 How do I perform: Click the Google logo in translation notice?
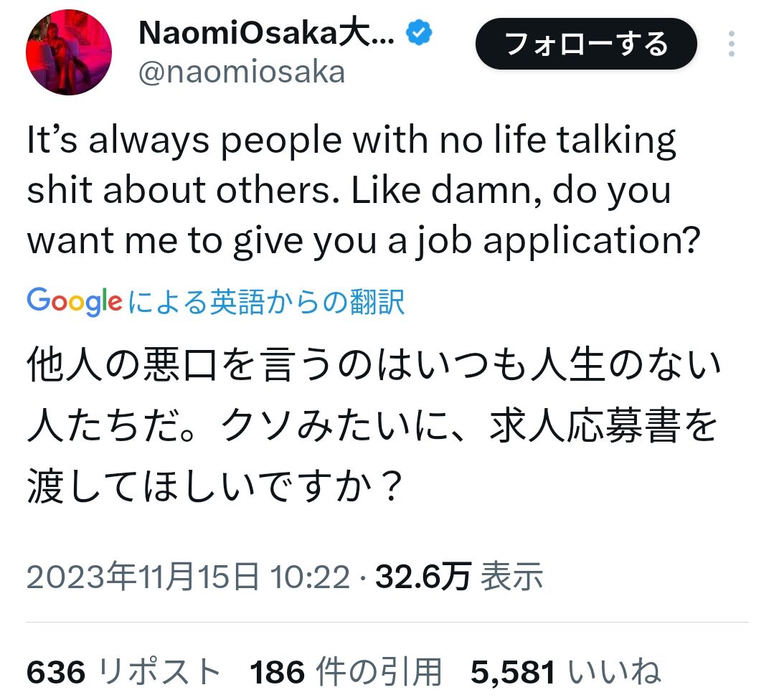tap(74, 301)
